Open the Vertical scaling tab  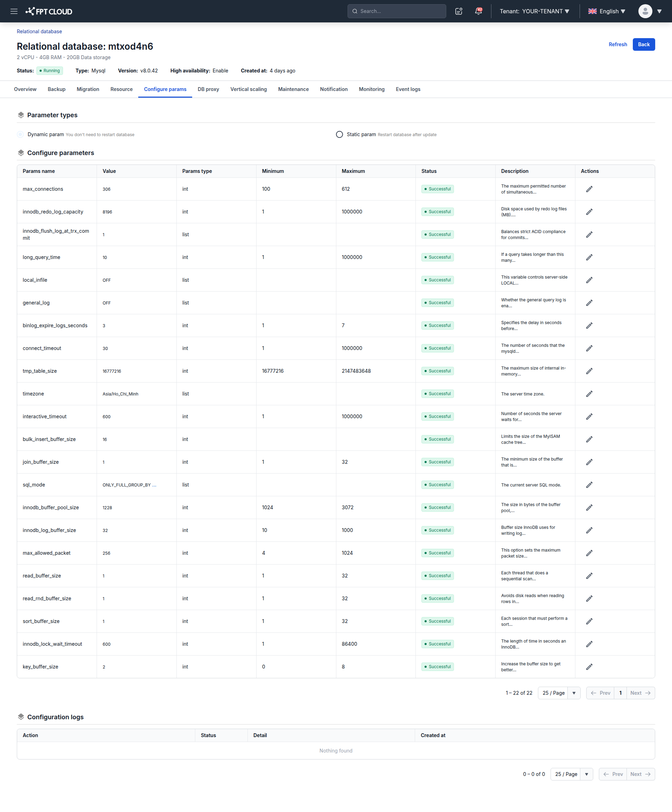[x=248, y=89]
